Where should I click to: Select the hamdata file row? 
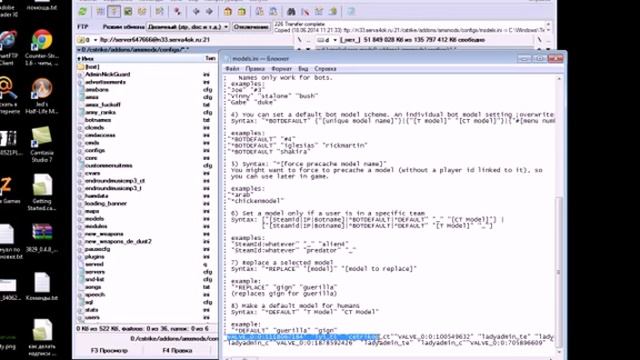point(147,196)
